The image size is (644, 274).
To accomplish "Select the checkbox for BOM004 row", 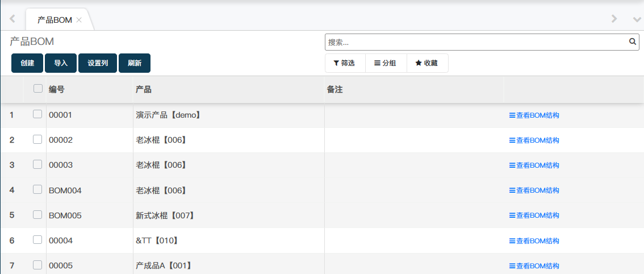I will pos(37,190).
